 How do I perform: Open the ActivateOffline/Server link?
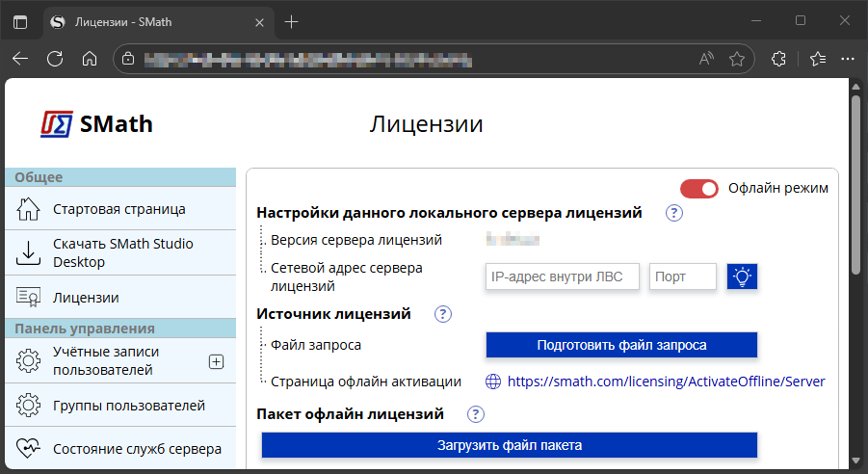click(x=666, y=382)
